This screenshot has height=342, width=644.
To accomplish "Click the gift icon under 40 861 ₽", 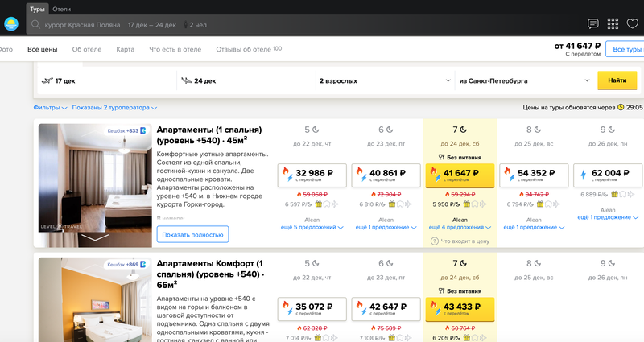I will pyautogui.click(x=392, y=204).
